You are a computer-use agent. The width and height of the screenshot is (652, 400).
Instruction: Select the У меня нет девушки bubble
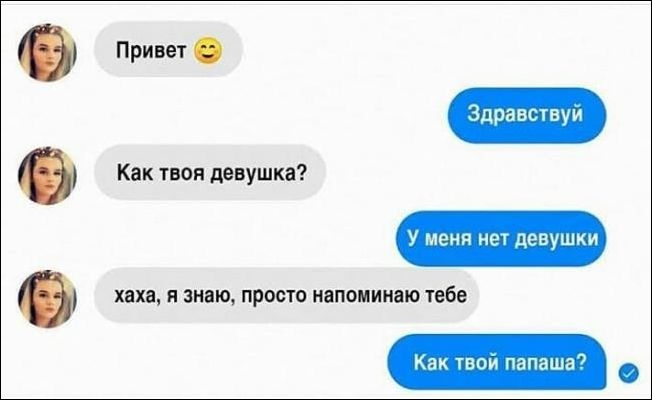click(x=501, y=239)
